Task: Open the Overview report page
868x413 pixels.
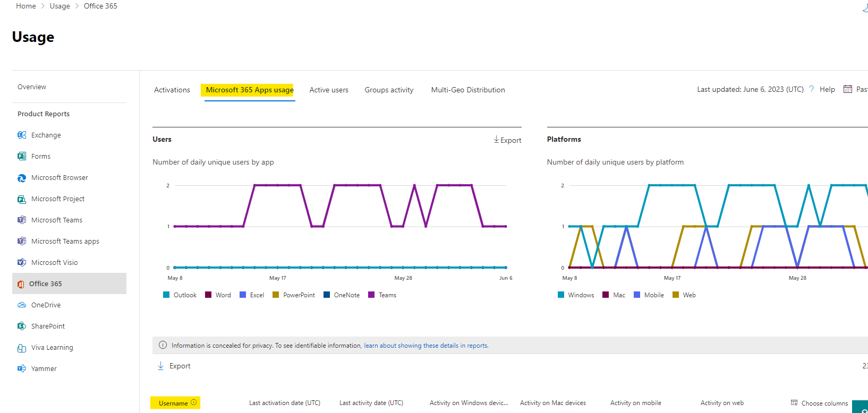Action: tap(32, 87)
